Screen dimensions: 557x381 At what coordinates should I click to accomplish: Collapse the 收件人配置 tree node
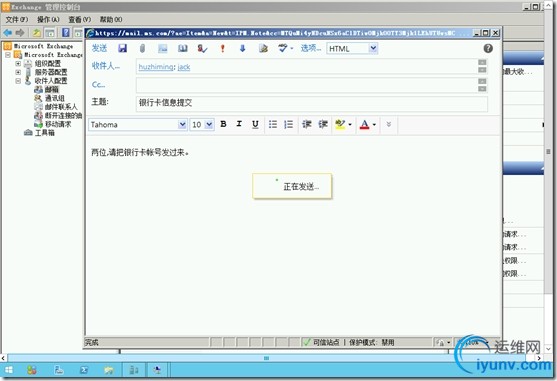18,81
